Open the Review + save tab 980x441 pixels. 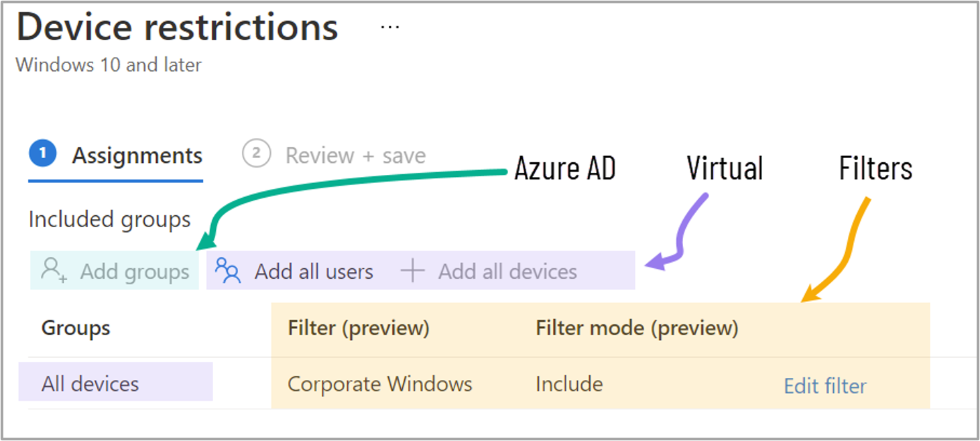pyautogui.click(x=355, y=155)
